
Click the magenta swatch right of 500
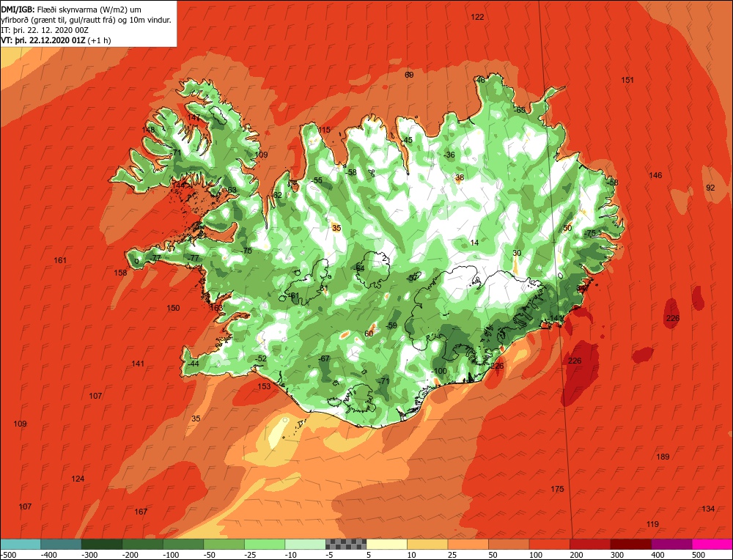712,544
